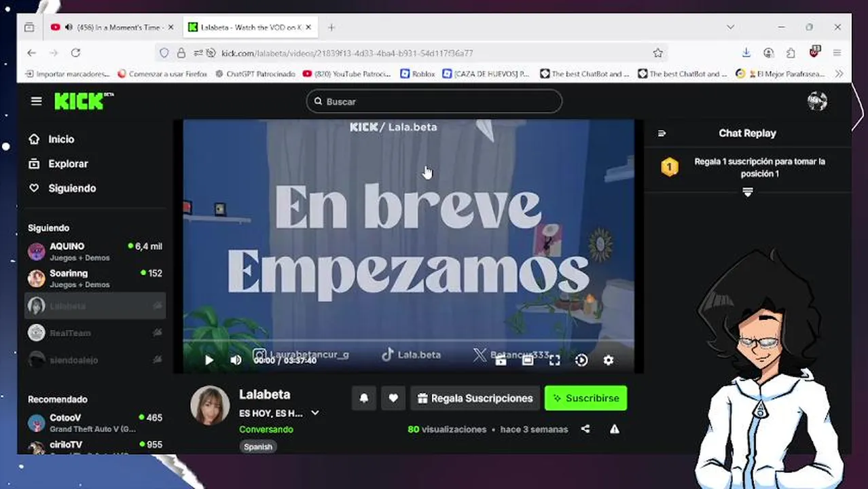Click the Regala Suscripciones button
Image resolution: width=868 pixels, height=489 pixels.
pos(475,398)
